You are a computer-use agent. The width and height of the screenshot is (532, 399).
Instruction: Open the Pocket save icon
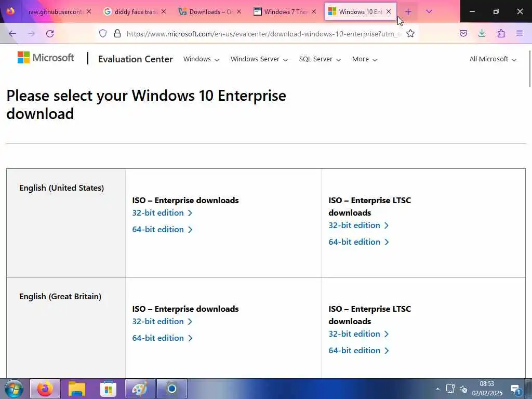[463, 33]
